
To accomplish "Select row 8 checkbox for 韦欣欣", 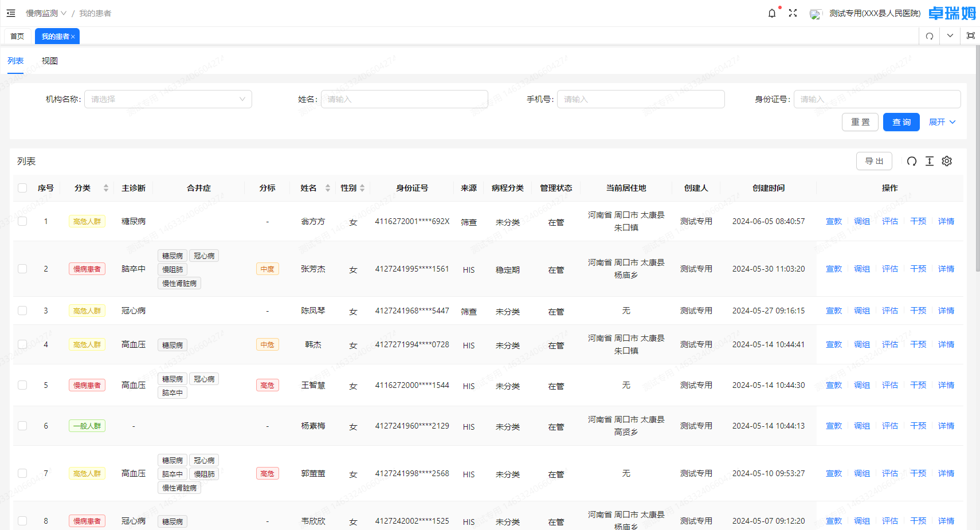I will [x=22, y=521].
